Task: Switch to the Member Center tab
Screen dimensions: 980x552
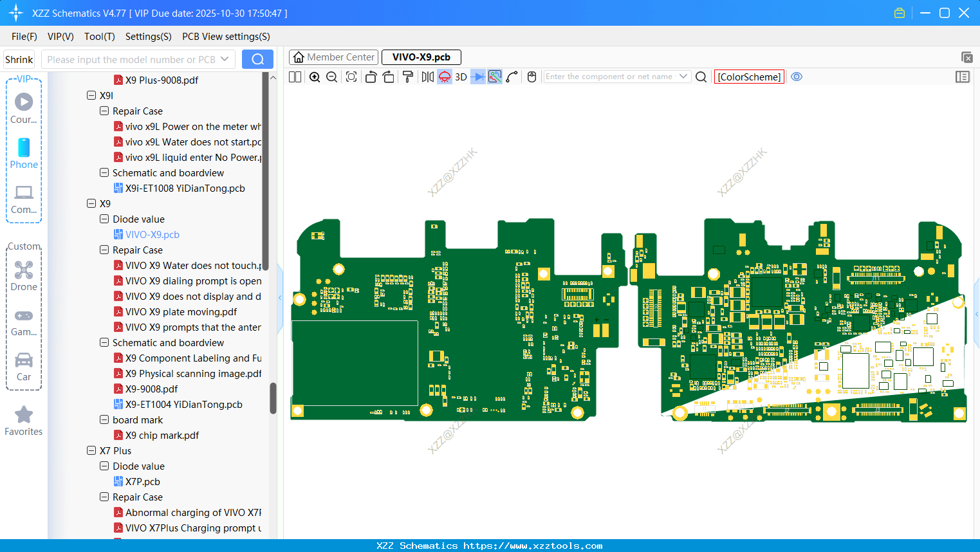Action: click(x=334, y=57)
